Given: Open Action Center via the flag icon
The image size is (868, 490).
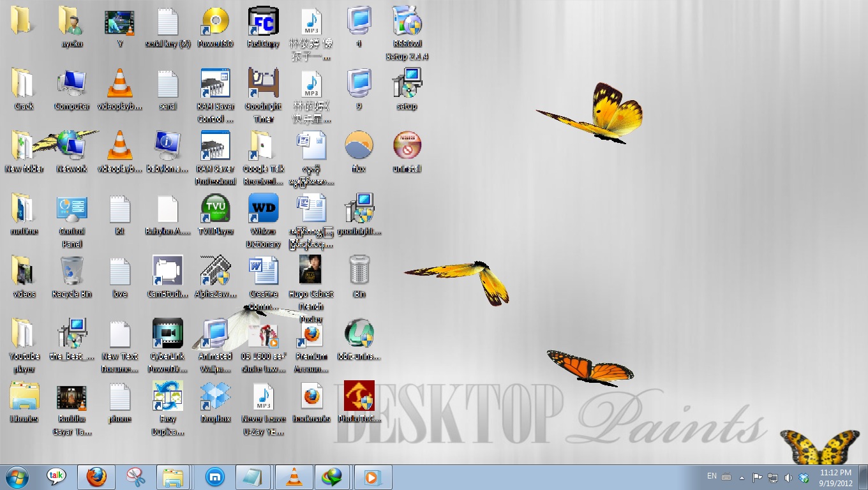Looking at the screenshot, I should coord(756,477).
